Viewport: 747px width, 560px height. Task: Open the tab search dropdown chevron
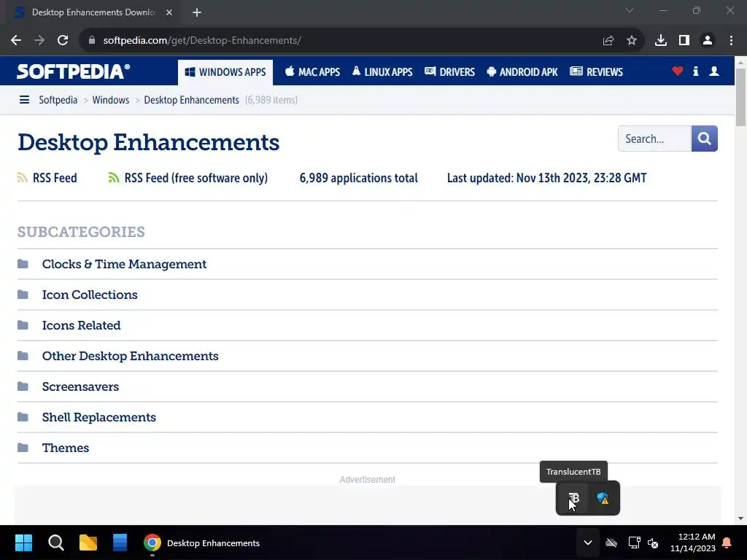tap(630, 10)
